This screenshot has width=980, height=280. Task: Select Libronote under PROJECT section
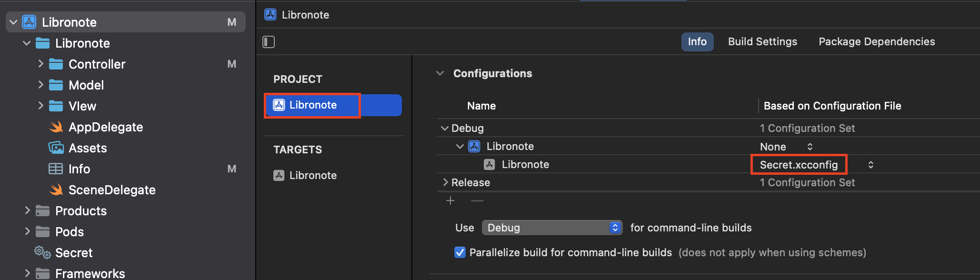312,105
